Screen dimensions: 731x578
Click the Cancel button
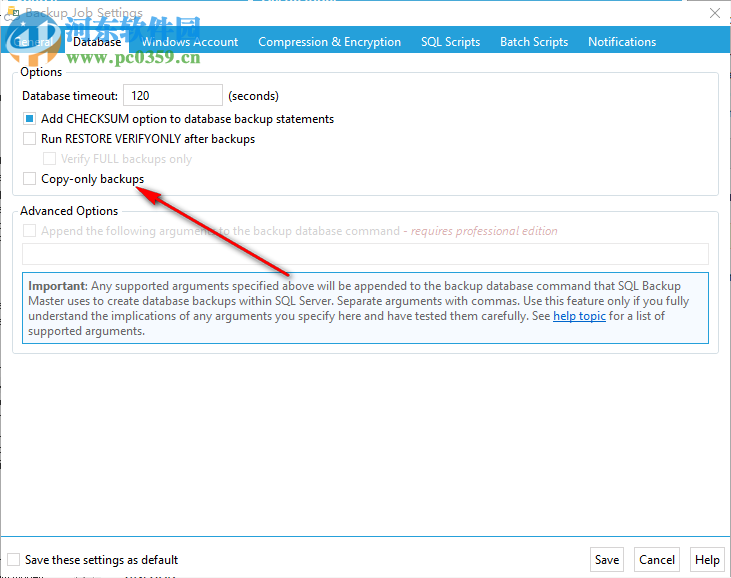(656, 559)
